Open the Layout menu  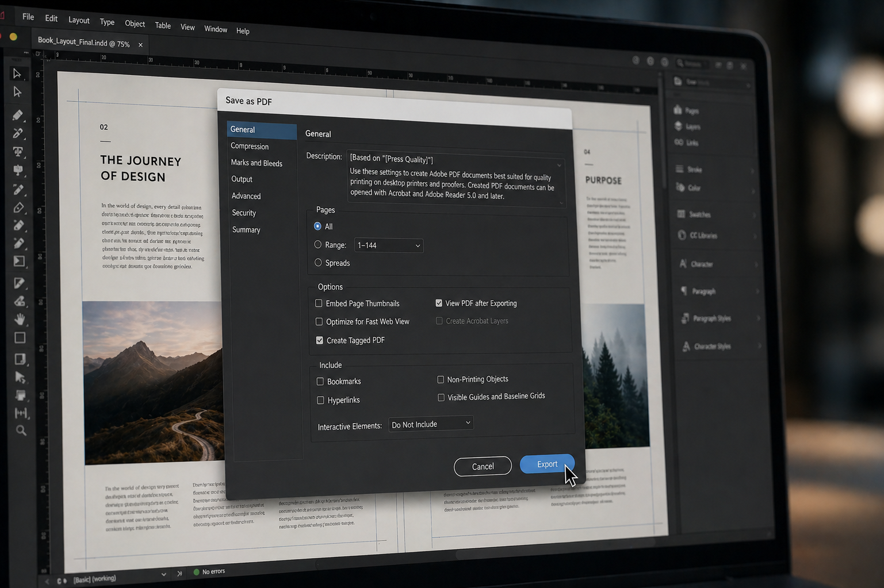coord(79,20)
